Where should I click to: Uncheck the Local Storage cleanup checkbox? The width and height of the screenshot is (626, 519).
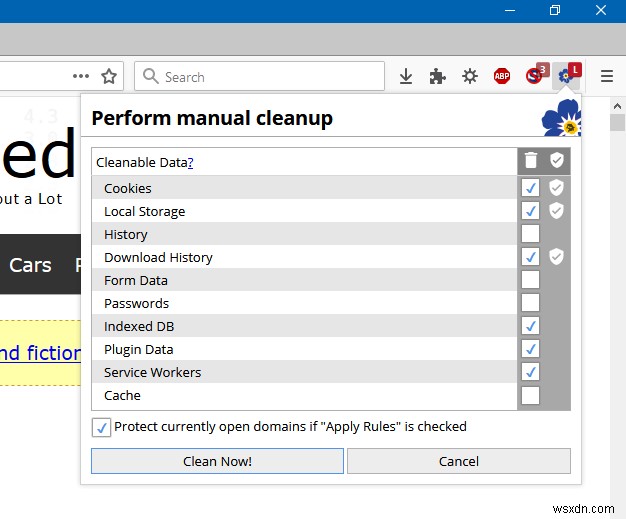coord(531,211)
